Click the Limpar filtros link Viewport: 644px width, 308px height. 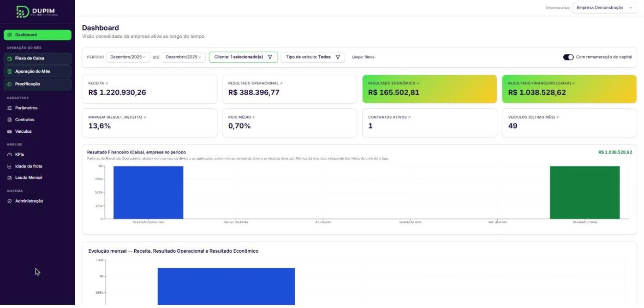tap(363, 57)
